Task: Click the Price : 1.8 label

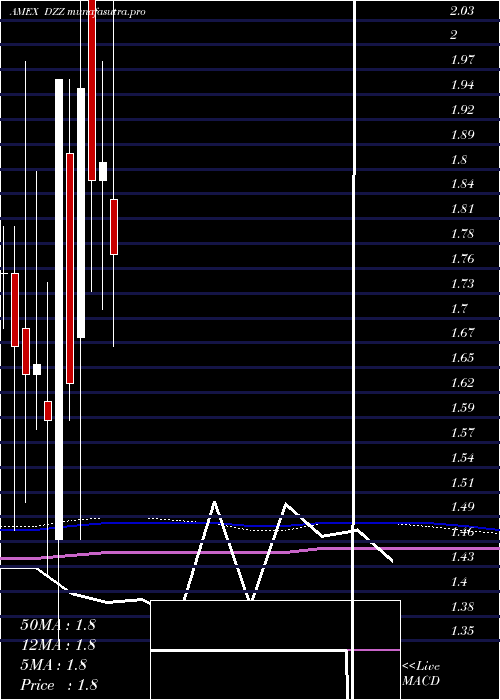Action: 59,685
